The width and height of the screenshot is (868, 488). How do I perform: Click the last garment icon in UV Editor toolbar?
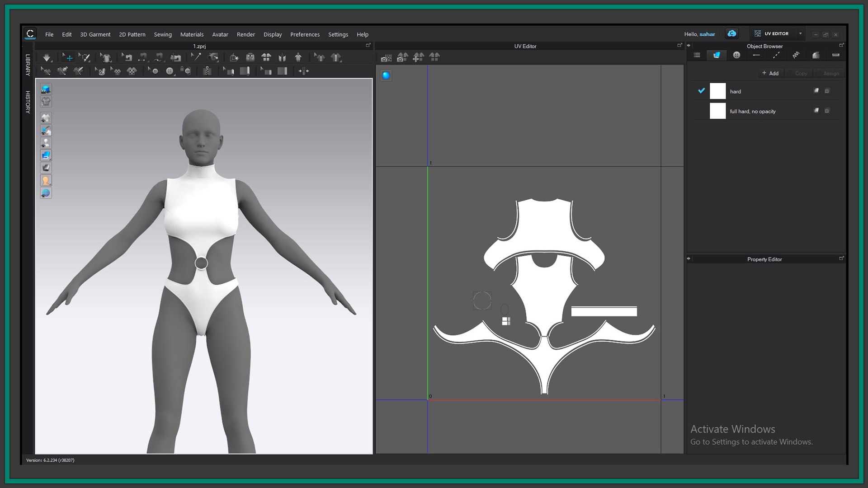click(434, 57)
